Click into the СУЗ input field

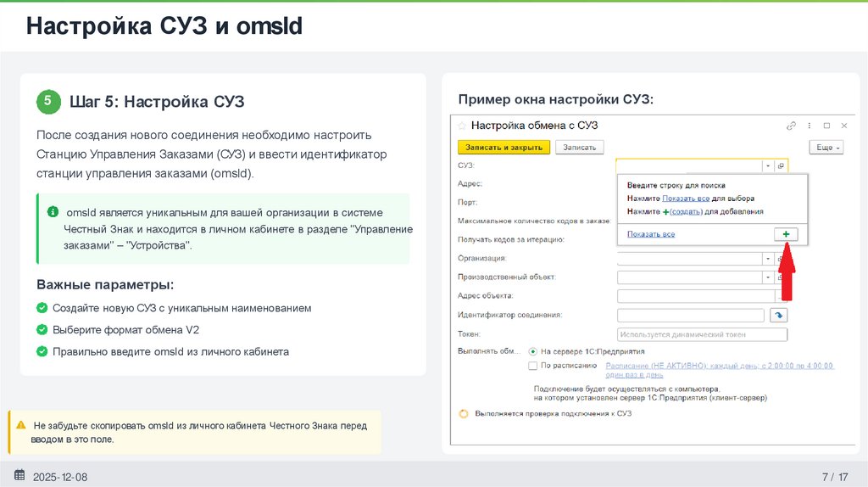coord(689,165)
